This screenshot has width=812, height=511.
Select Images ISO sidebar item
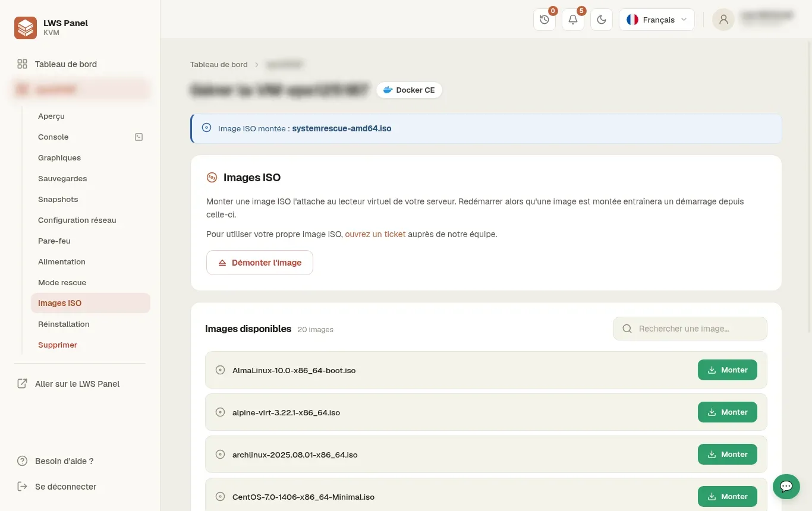pos(90,303)
